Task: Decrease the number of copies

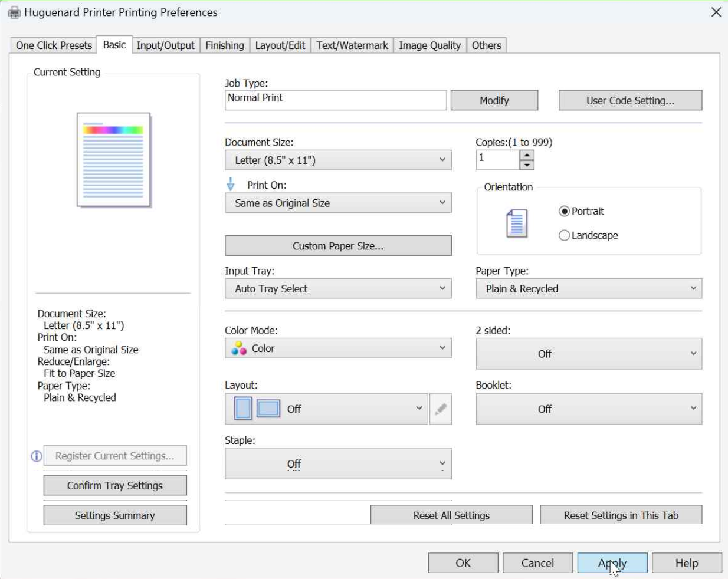Action: click(x=527, y=165)
